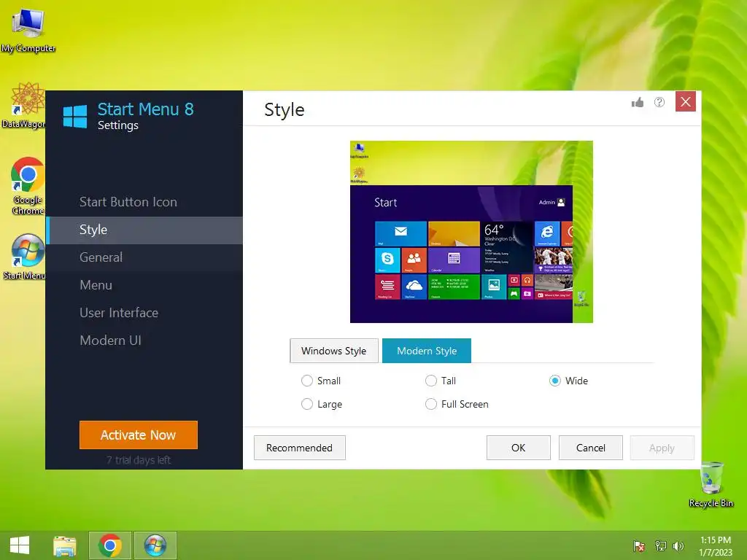Click the Activate Now button
The width and height of the screenshot is (747, 560).
(x=139, y=435)
